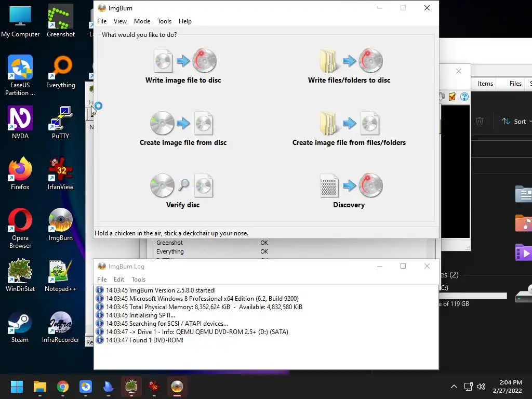Open ImgBurn Help menu
Screen dimensions: 532x399
pyautogui.click(x=185, y=21)
